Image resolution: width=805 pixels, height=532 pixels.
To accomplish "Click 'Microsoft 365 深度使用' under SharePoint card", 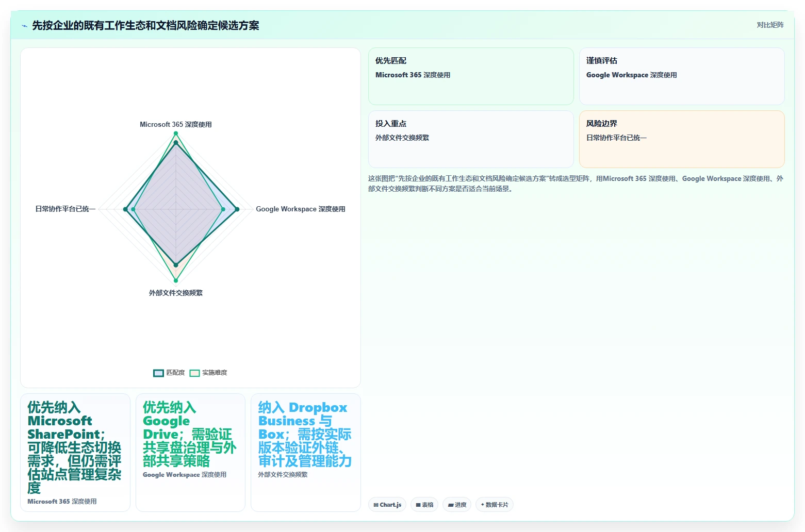I will (x=62, y=502).
